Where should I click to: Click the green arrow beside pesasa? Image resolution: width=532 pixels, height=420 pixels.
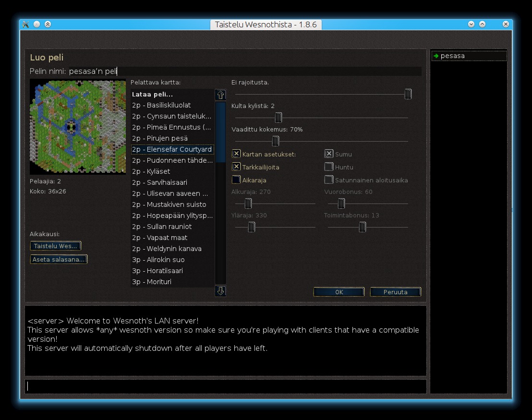coord(436,56)
